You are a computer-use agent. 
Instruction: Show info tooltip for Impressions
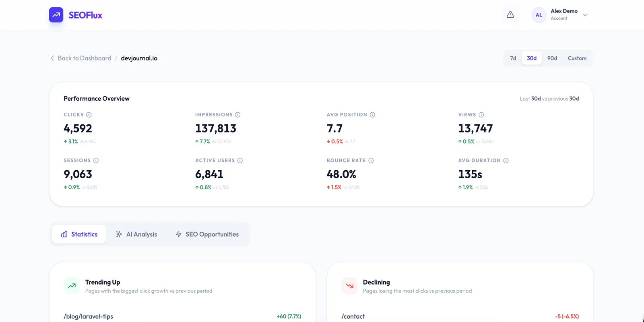[238, 115]
